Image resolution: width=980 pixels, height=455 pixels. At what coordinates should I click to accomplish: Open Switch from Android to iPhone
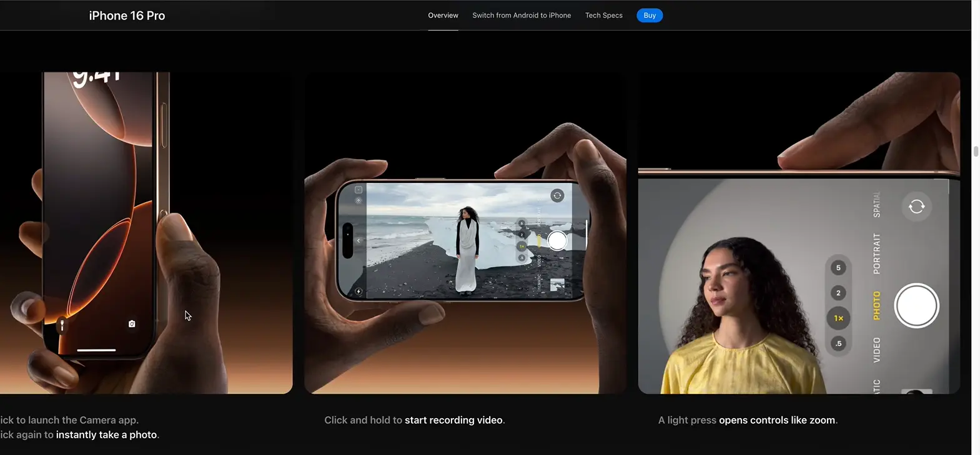(522, 16)
